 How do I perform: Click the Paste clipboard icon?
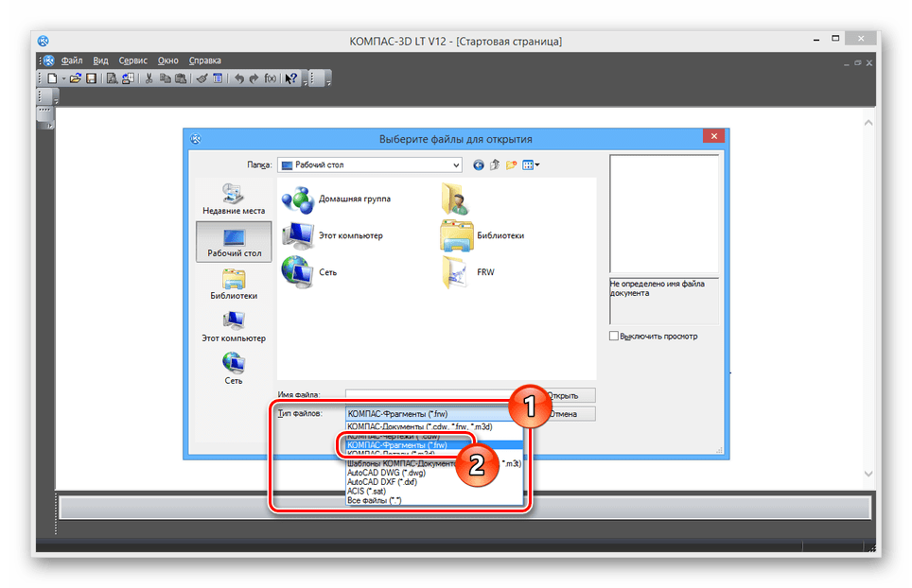(x=181, y=78)
